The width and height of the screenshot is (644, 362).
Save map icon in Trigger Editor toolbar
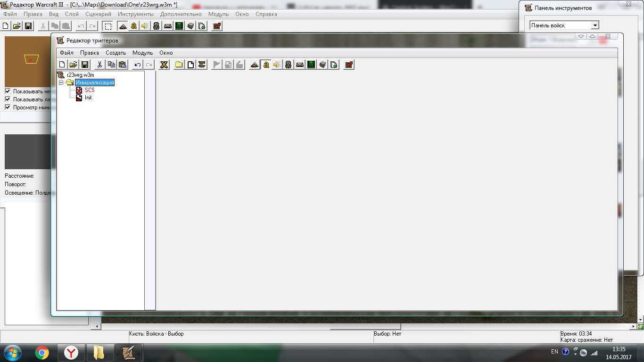coord(85,65)
